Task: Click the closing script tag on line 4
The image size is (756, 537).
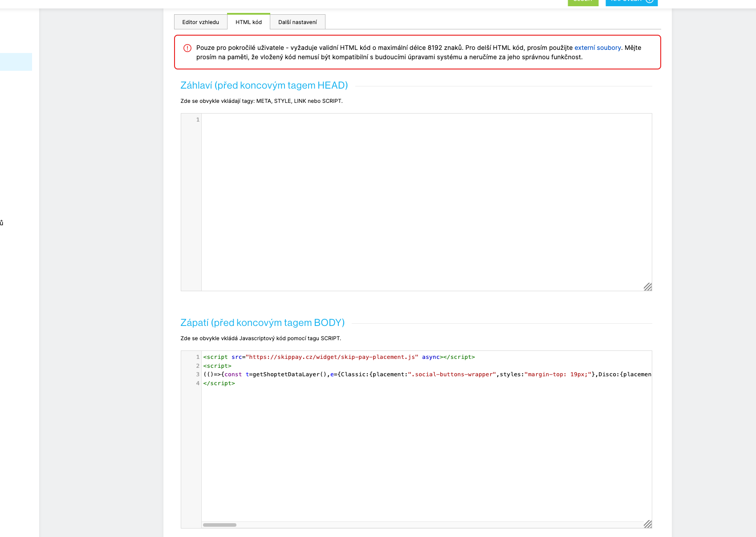Action: click(219, 383)
